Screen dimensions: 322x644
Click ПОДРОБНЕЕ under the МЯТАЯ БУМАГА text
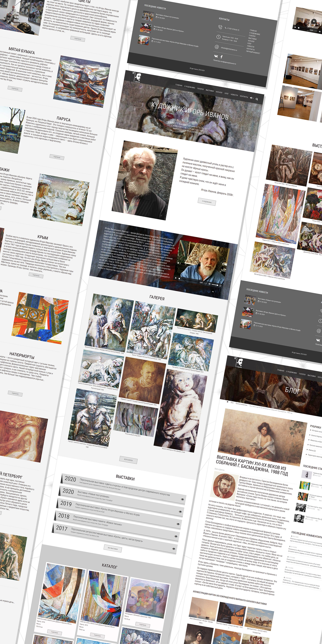[15, 89]
